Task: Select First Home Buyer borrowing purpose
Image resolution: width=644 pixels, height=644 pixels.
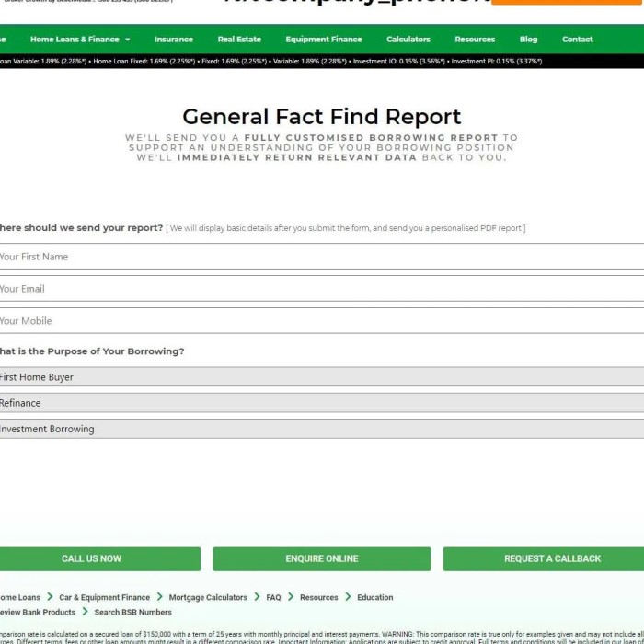Action: click(x=322, y=377)
